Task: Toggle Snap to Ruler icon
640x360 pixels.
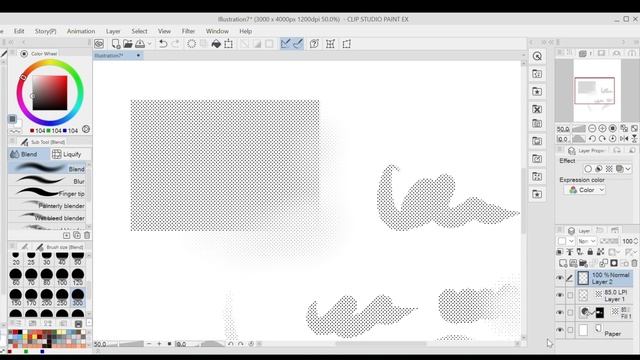Action: (x=285, y=44)
